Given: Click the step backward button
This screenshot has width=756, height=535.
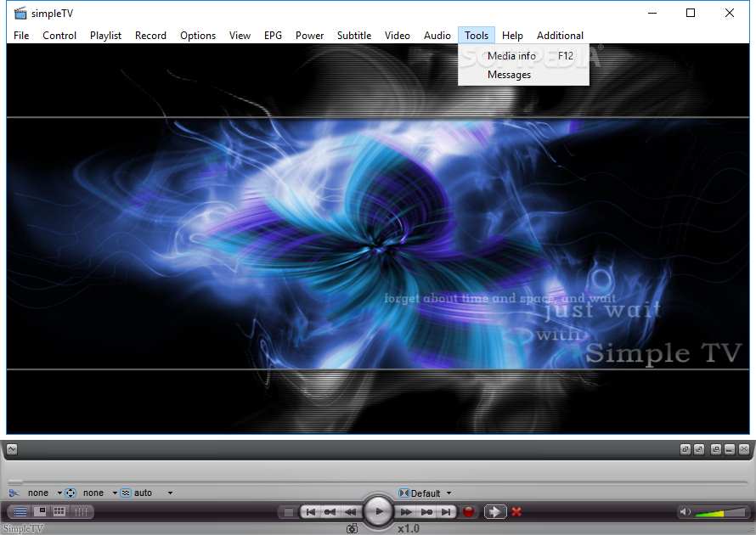Looking at the screenshot, I should coord(330,512).
